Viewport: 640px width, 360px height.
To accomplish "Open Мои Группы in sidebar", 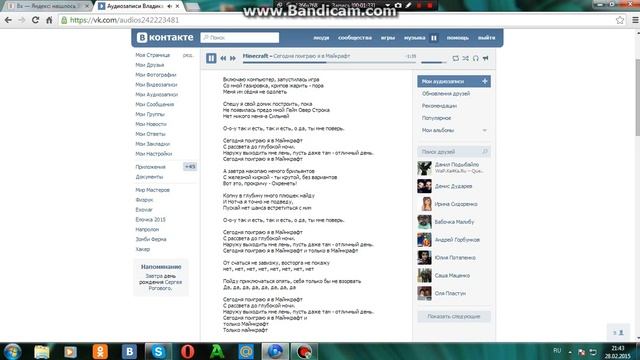I will click(150, 114).
